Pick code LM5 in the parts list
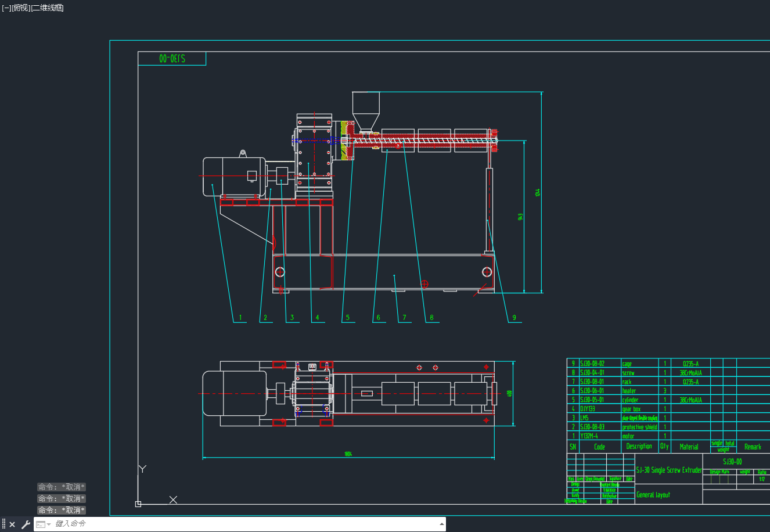 pos(584,418)
